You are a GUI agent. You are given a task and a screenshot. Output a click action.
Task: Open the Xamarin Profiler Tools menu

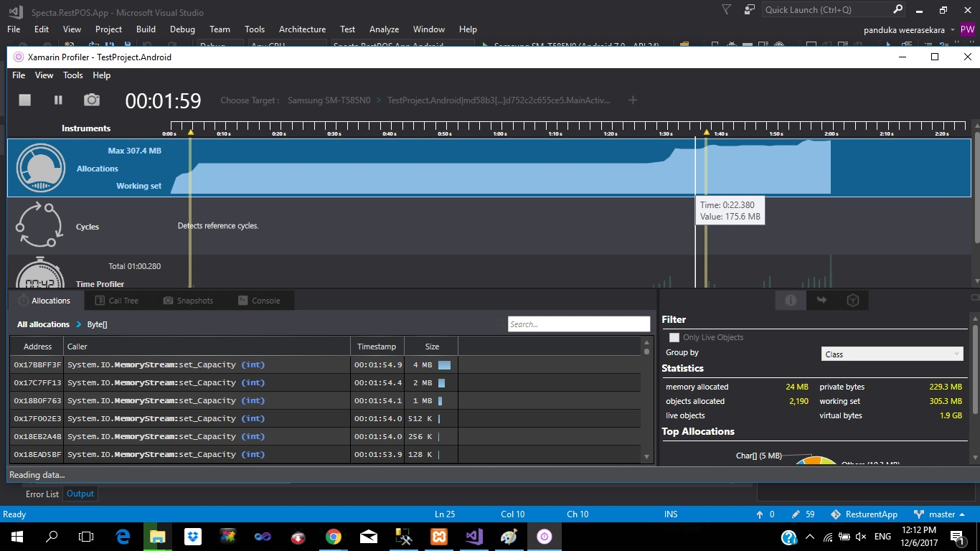tap(73, 75)
